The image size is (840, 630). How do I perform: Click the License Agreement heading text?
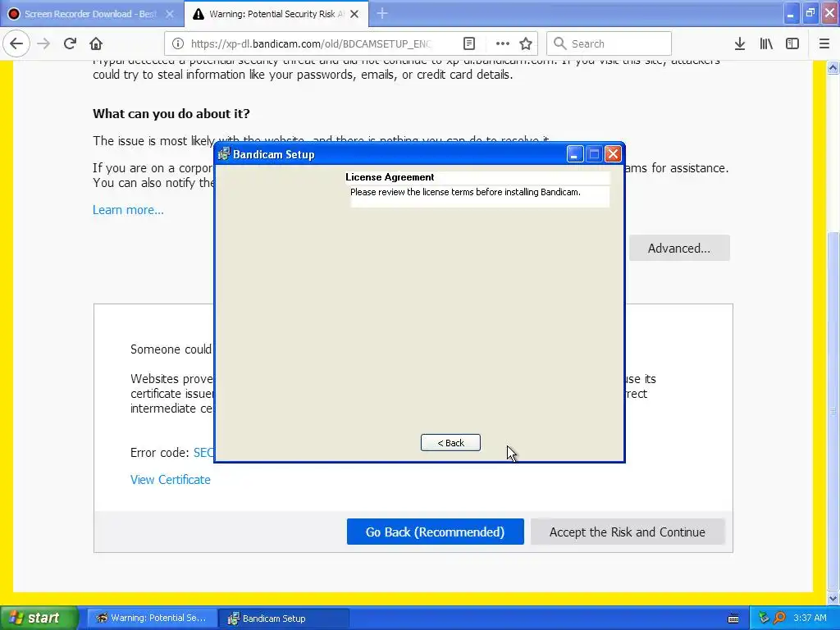(390, 177)
